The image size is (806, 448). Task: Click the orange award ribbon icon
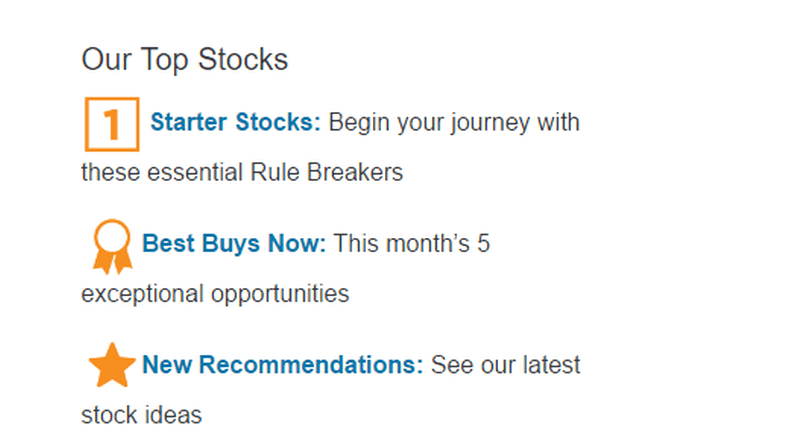pos(112,247)
